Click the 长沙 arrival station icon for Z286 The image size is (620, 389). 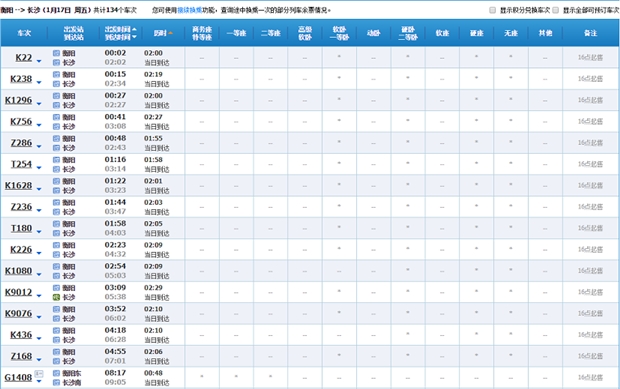click(x=56, y=148)
